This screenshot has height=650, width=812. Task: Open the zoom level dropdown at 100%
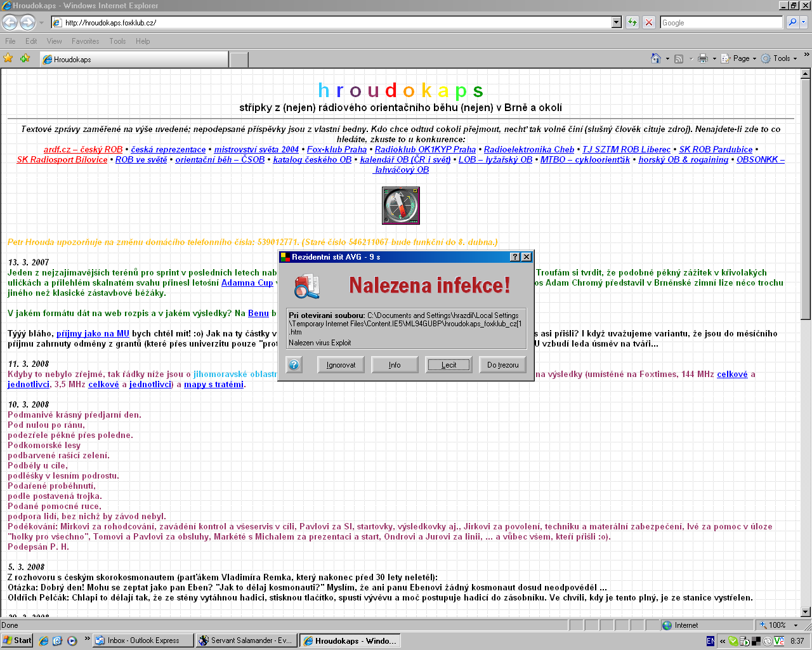[796, 625]
